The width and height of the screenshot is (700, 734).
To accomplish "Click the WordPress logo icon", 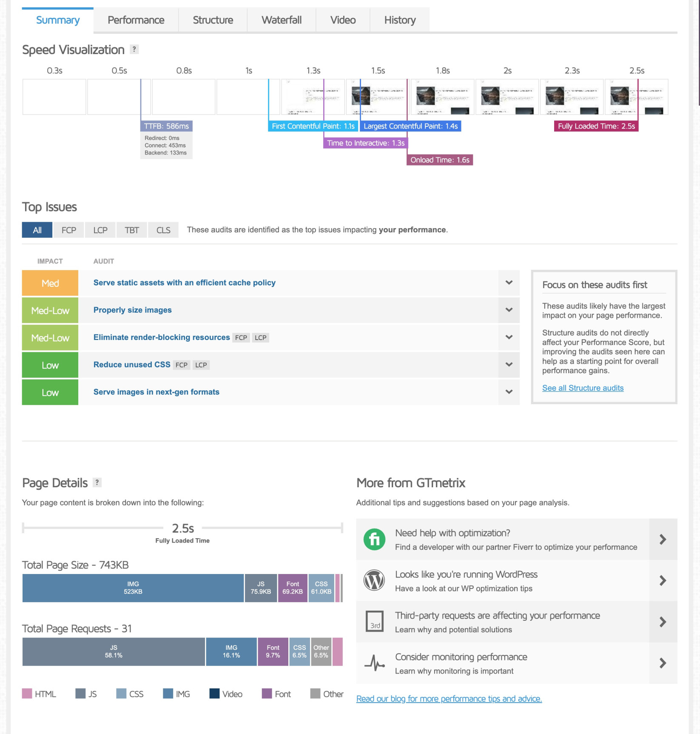I will (x=374, y=580).
